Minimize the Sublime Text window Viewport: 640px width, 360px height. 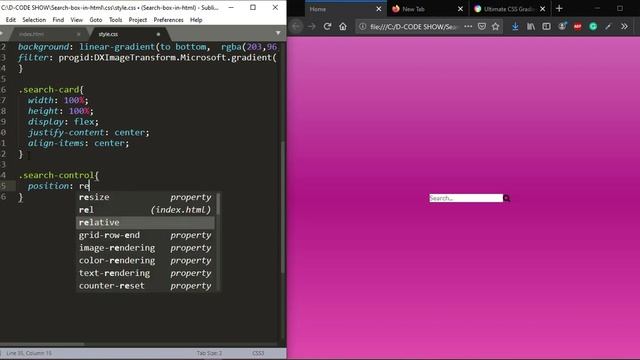pyautogui.click(x=231, y=7)
